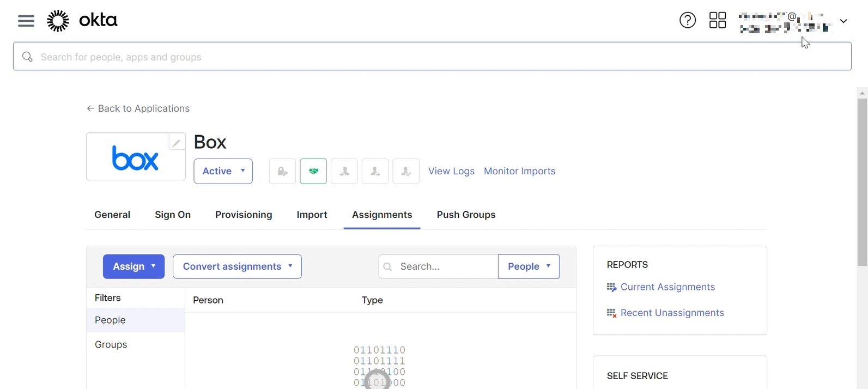Edit the Box logo with pencil icon
Viewport: 868px width, 389px height.
pos(176,143)
